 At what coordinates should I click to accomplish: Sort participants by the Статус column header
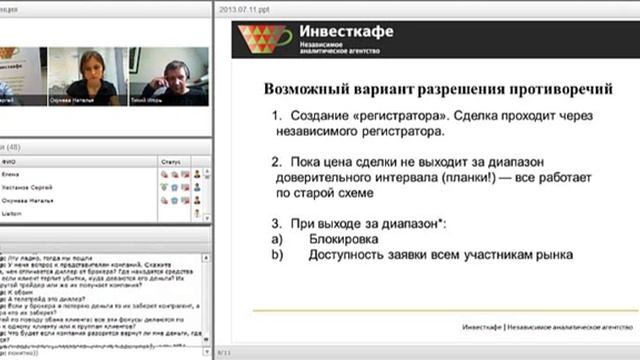pos(174,162)
